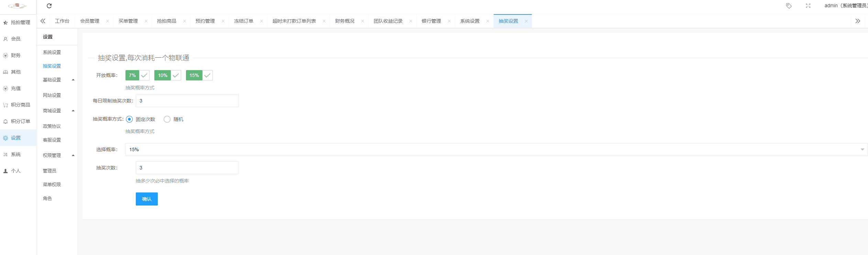Viewport: 868px width, 255px height.
Task: Switch to the 财务概况 tab
Action: tap(344, 21)
